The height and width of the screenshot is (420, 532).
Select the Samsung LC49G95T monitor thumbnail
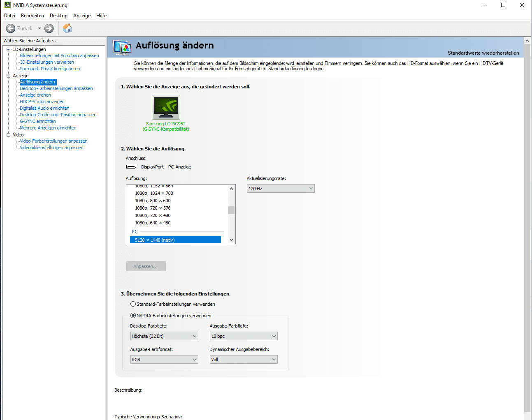tap(166, 107)
